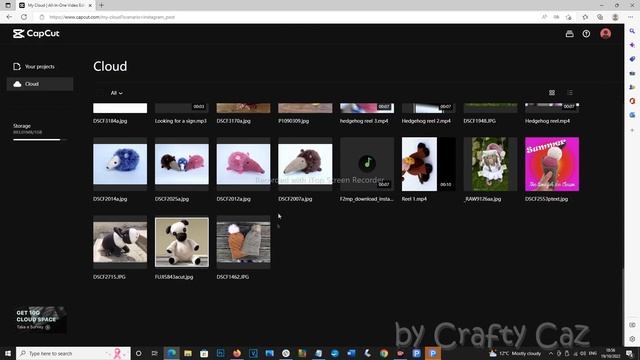Open FUJI5843acut.jpg teddy thumbnail
This screenshot has width=640, height=360.
(x=182, y=242)
